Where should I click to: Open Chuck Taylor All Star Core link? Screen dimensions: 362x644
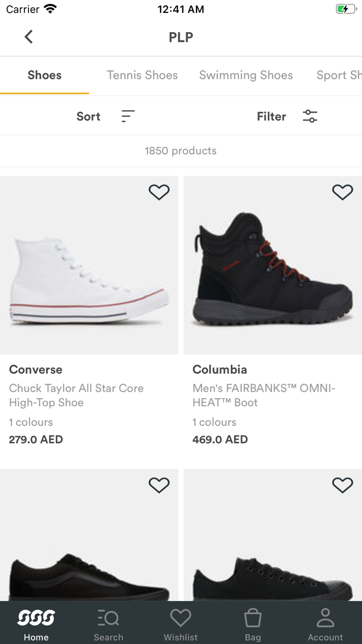76,395
